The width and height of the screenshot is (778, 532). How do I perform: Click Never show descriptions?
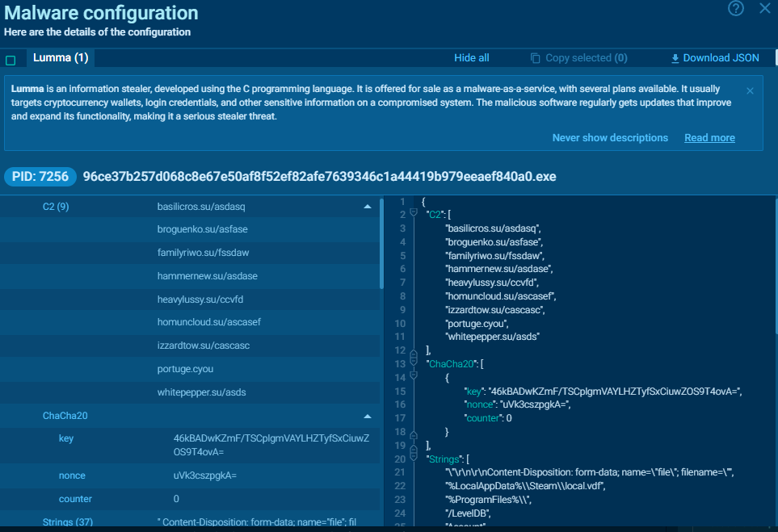[x=610, y=138]
